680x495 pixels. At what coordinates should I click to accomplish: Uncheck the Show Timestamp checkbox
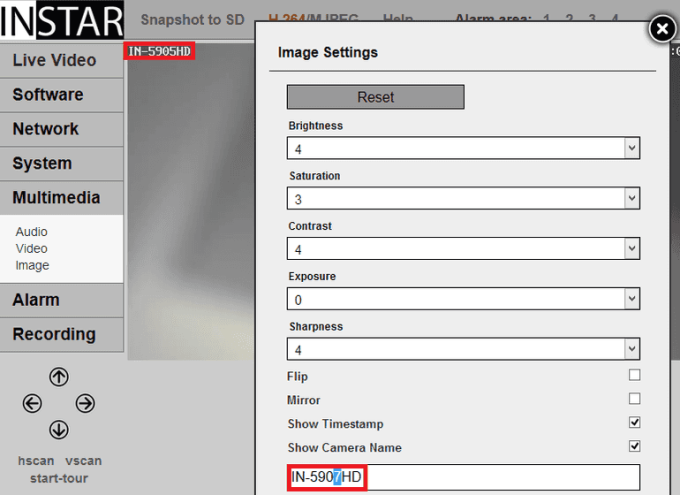(x=634, y=423)
